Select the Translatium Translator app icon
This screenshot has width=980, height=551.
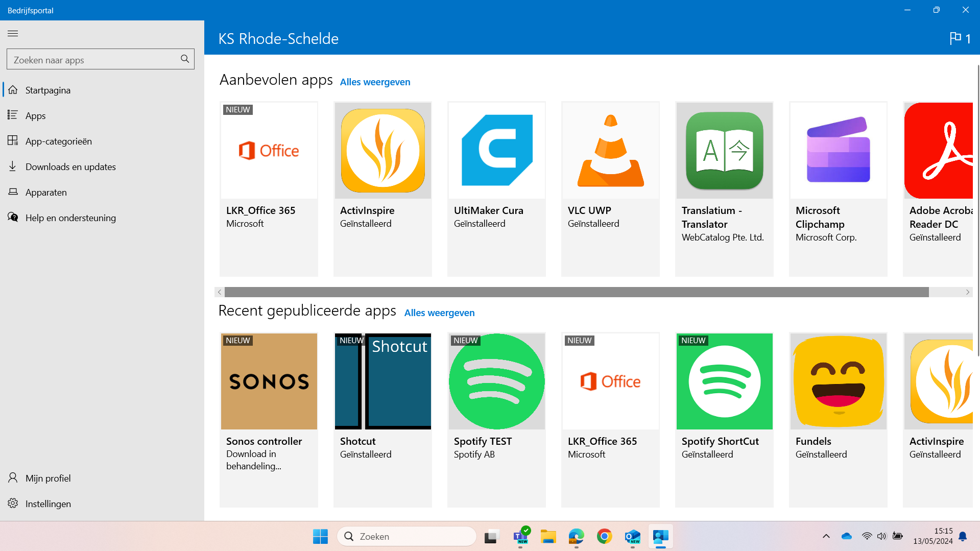[x=724, y=151]
